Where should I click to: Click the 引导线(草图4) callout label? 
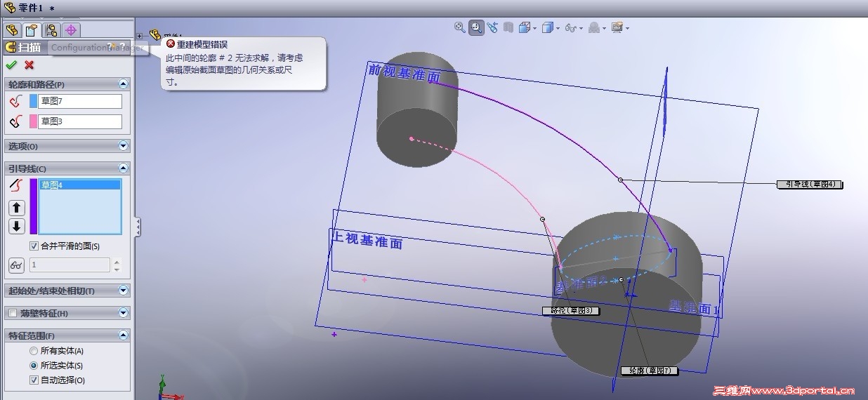(x=810, y=185)
